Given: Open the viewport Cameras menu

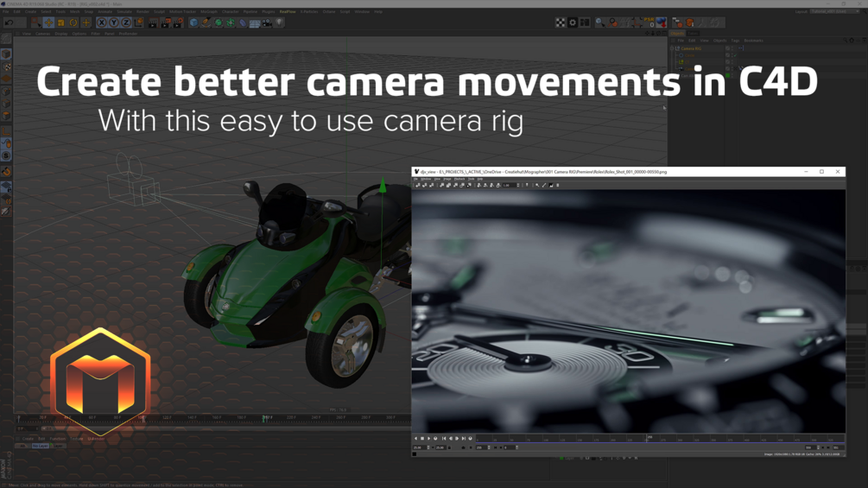Looking at the screenshot, I should (42, 34).
